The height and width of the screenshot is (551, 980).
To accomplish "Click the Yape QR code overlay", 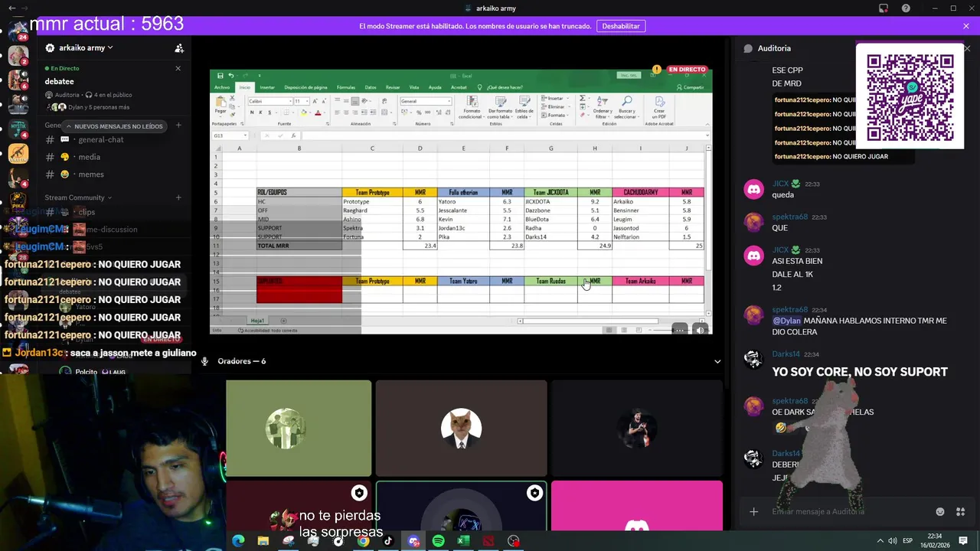I will [910, 96].
